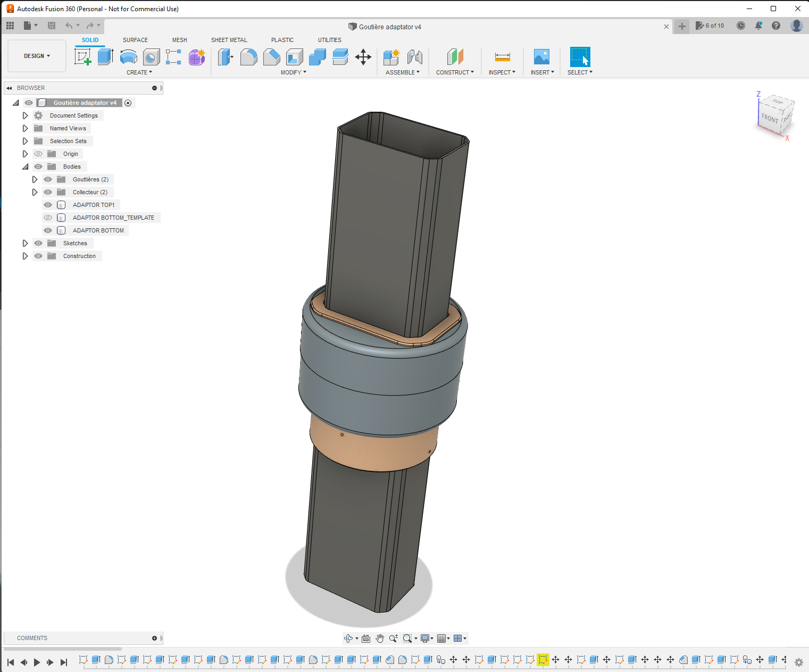Screen dimensions: 809x672
Task: Switch to the PLASTIC tab
Action: click(x=282, y=40)
